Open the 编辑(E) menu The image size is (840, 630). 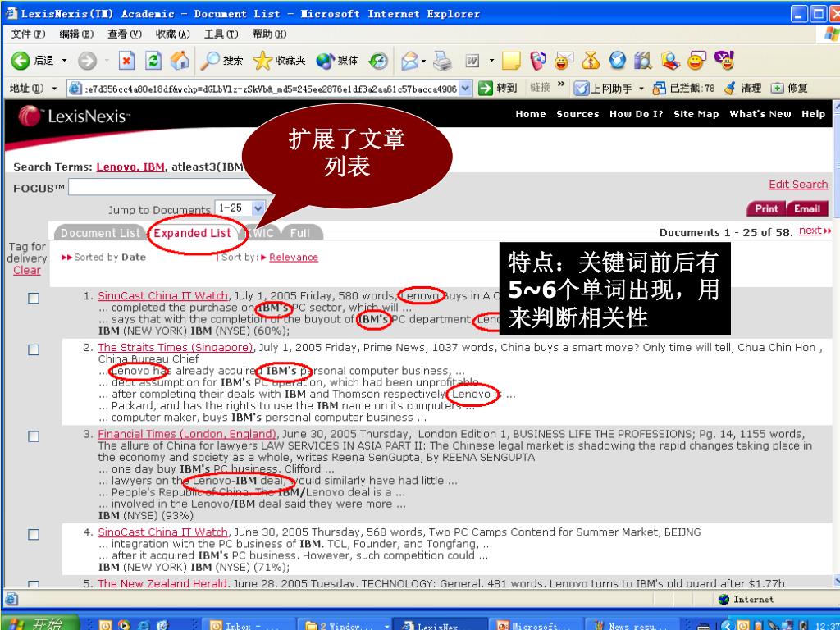point(76,34)
